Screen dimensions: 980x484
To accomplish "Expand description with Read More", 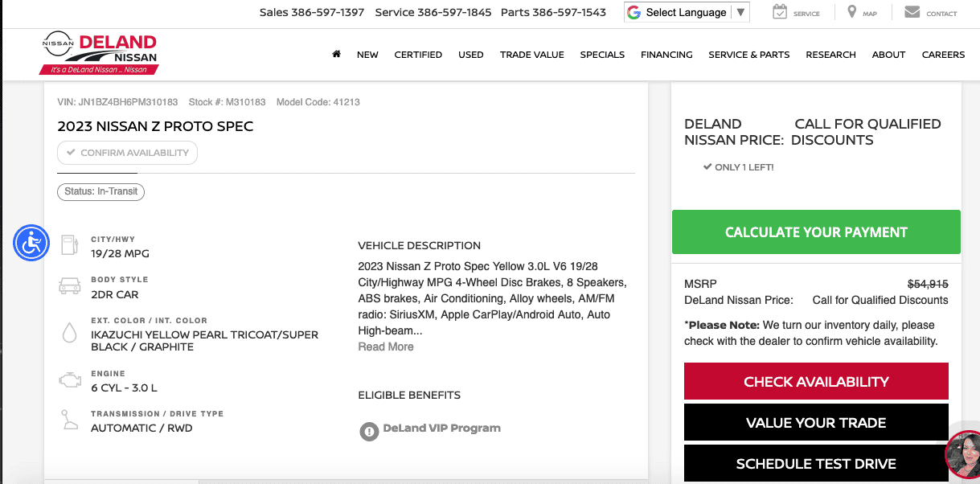I will tap(386, 347).
